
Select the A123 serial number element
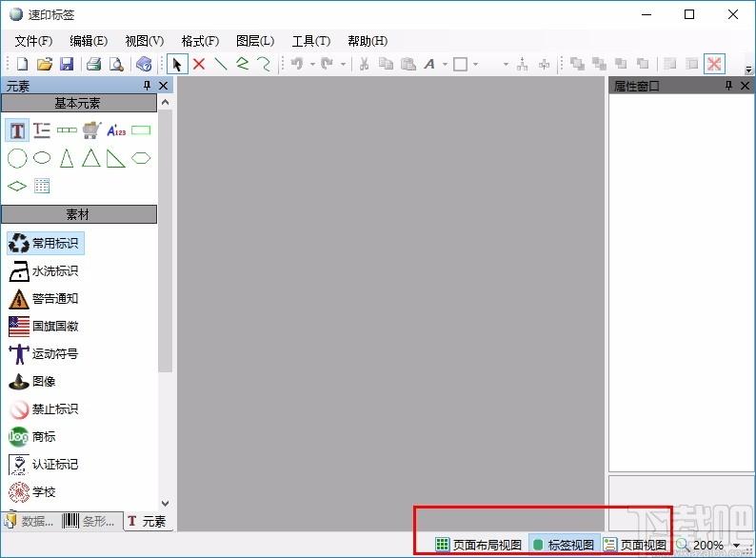[116, 130]
